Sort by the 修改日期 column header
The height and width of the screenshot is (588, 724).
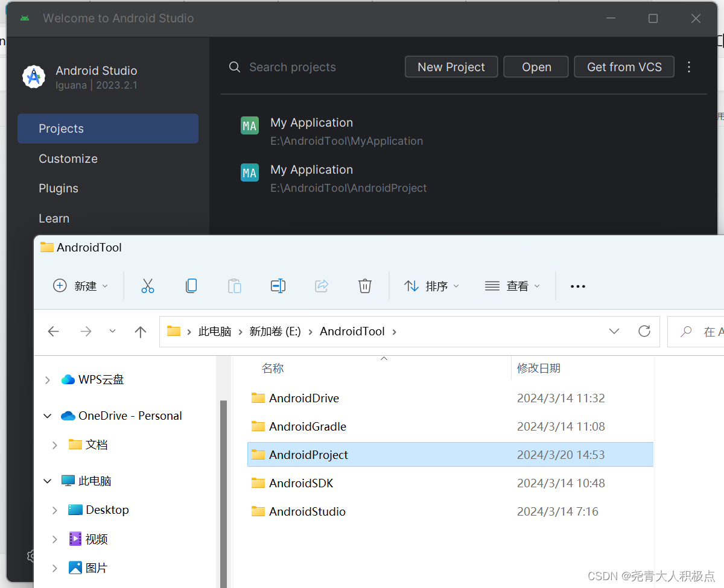tap(539, 368)
